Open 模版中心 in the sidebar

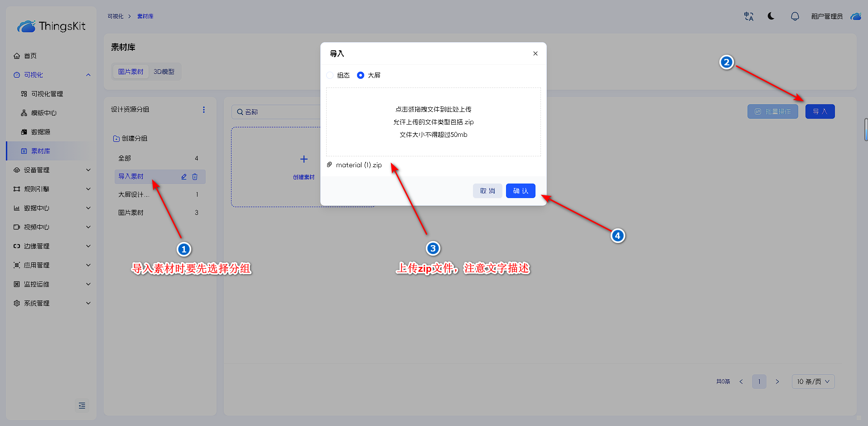point(43,113)
